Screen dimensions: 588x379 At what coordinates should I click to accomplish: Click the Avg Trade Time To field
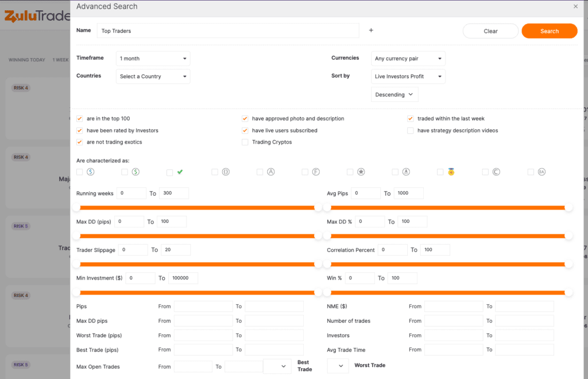click(525, 350)
